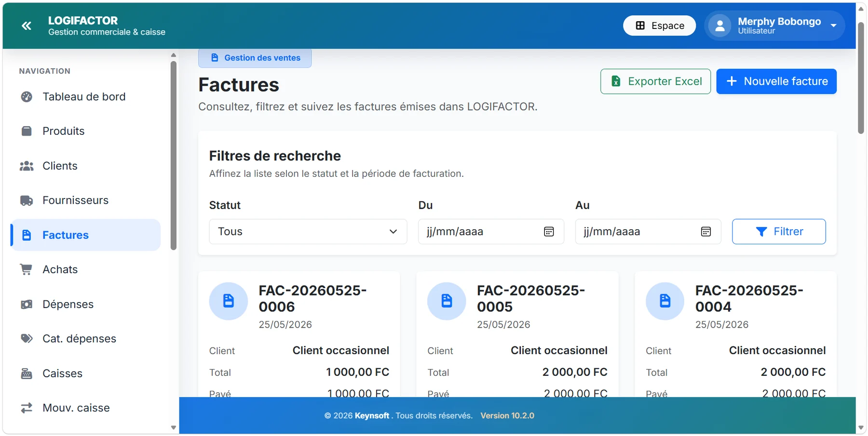
Task: Open invoice FAC-20260525-0006 title
Action: tap(312, 299)
